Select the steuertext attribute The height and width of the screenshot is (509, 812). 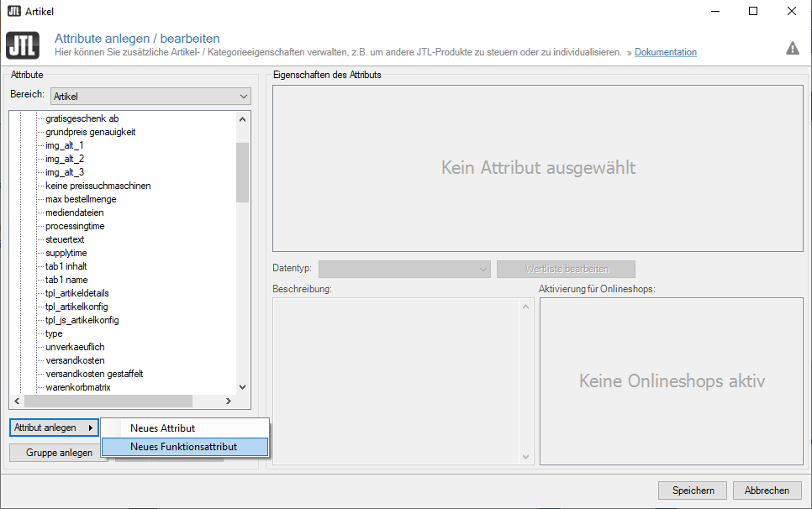click(65, 239)
